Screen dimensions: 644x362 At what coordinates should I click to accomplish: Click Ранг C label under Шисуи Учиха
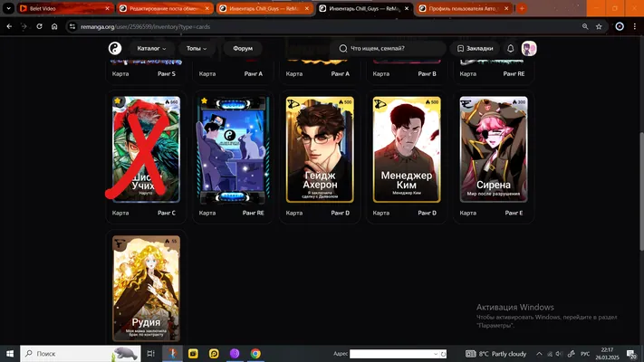pos(167,213)
